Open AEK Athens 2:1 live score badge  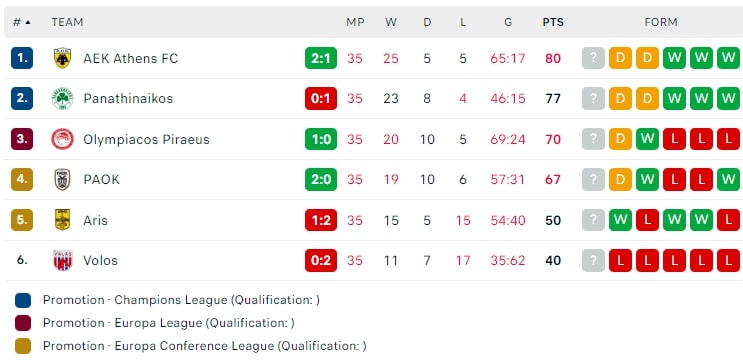(321, 58)
